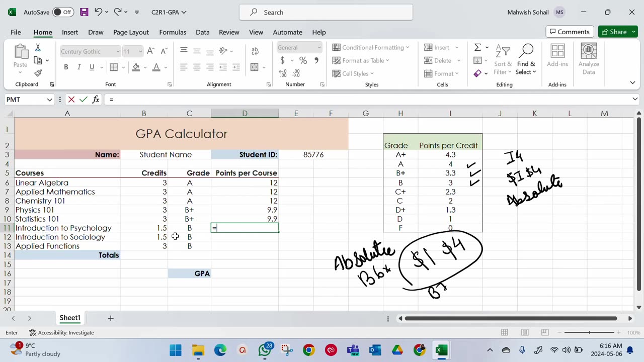The width and height of the screenshot is (644, 362).
Task: Switch to the Automate tab
Action: point(287,32)
